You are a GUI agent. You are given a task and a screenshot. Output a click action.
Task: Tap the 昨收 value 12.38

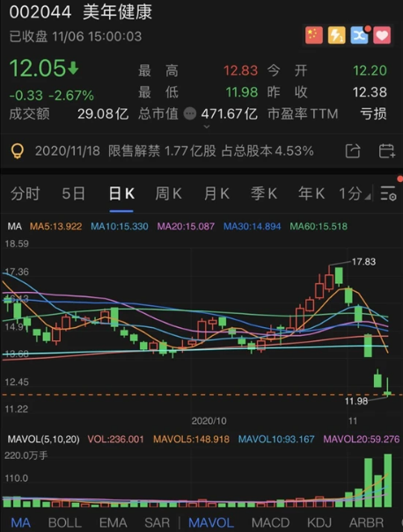(370, 92)
